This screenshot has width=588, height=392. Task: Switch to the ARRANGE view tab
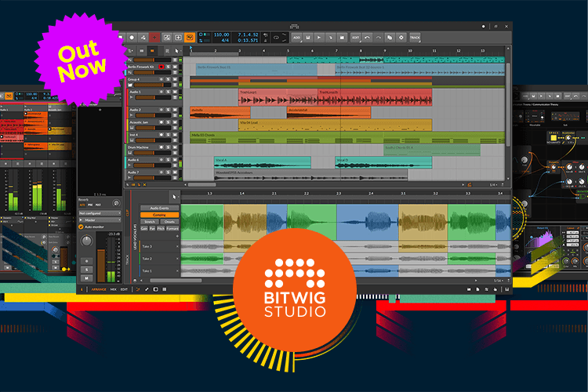pos(99,289)
